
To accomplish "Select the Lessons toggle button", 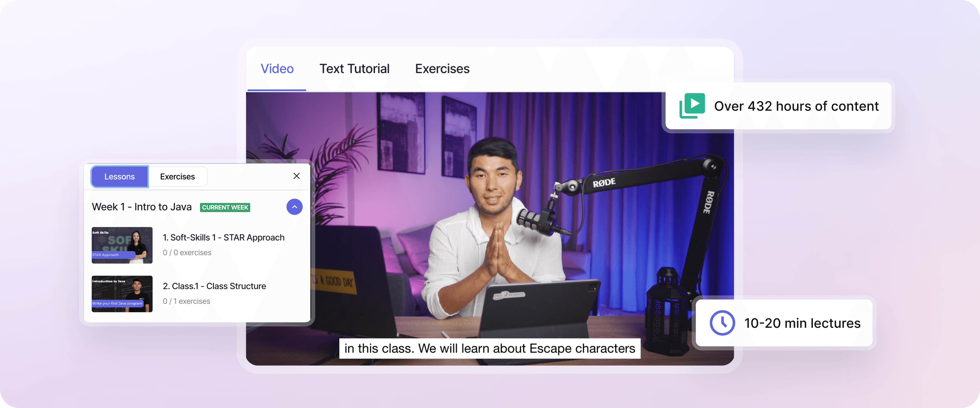I will [x=119, y=176].
